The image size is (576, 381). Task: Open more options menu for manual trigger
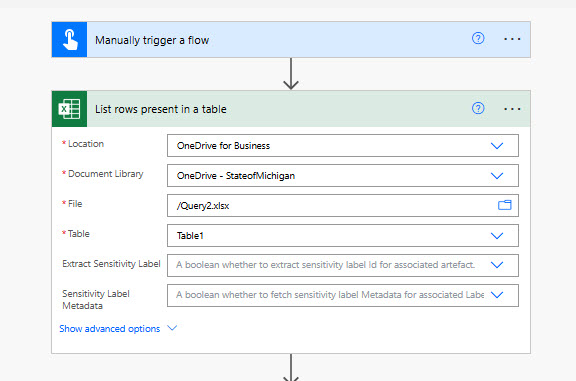click(512, 39)
